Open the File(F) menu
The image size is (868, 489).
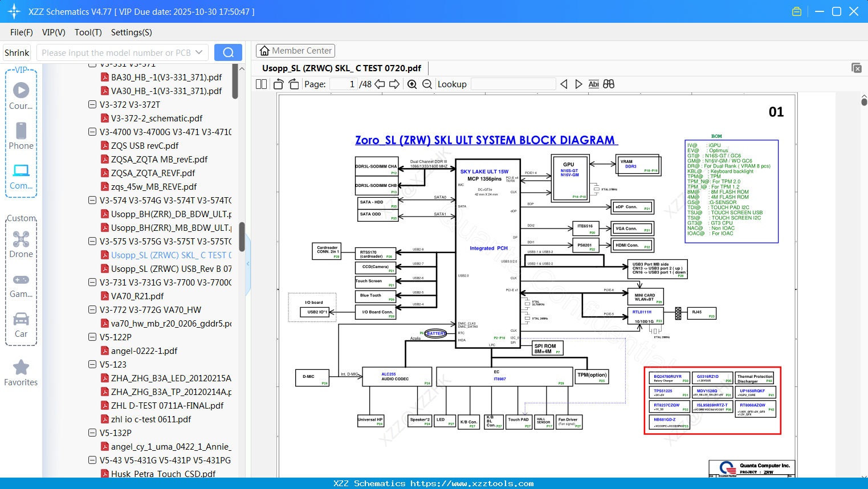pyautogui.click(x=22, y=32)
